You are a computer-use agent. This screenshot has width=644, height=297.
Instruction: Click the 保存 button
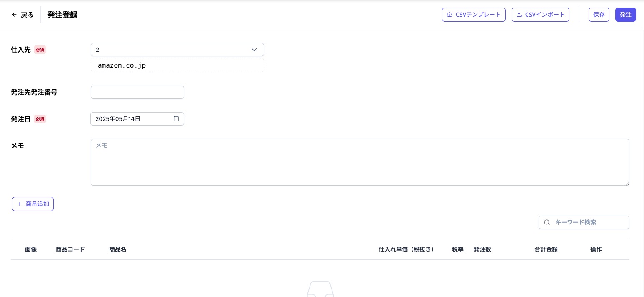[599, 15]
